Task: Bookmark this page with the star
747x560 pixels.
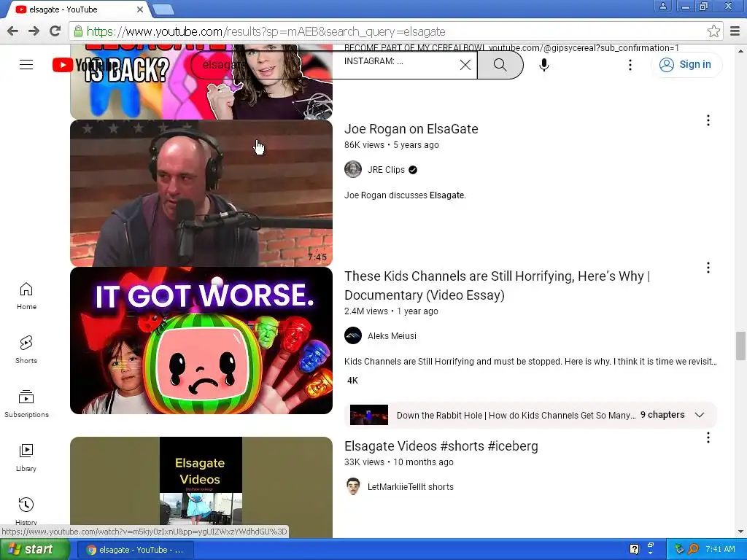Action: click(x=713, y=31)
